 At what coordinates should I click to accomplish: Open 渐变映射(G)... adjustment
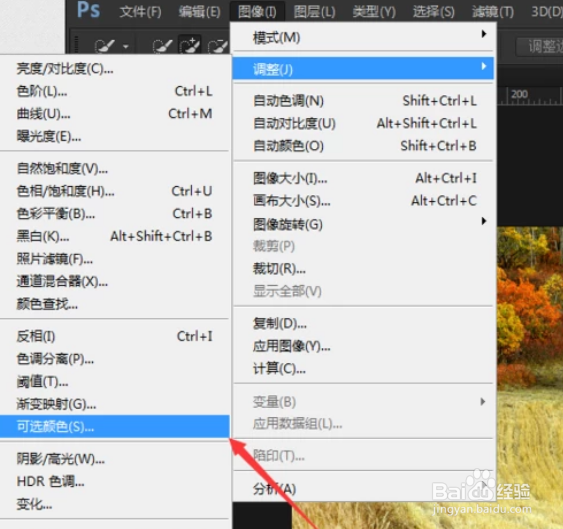point(114,404)
